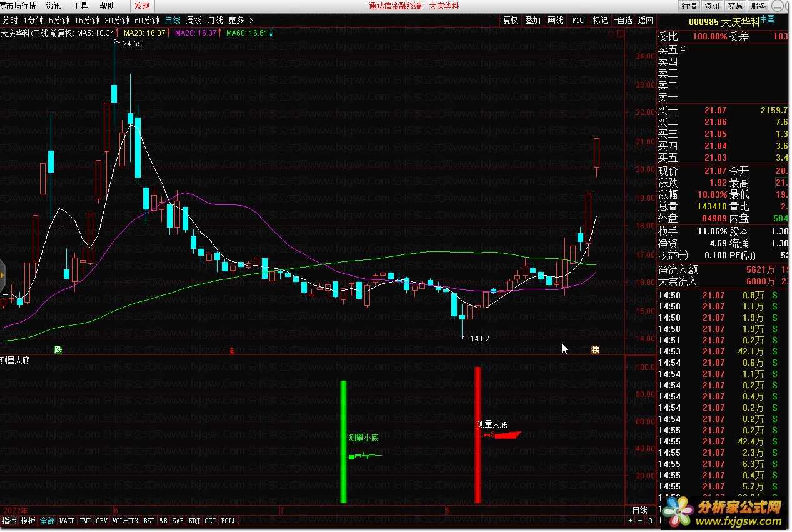This screenshot has height=532, width=792.
Task: Click the 买一 bid row price 21.07
Action: (715, 111)
